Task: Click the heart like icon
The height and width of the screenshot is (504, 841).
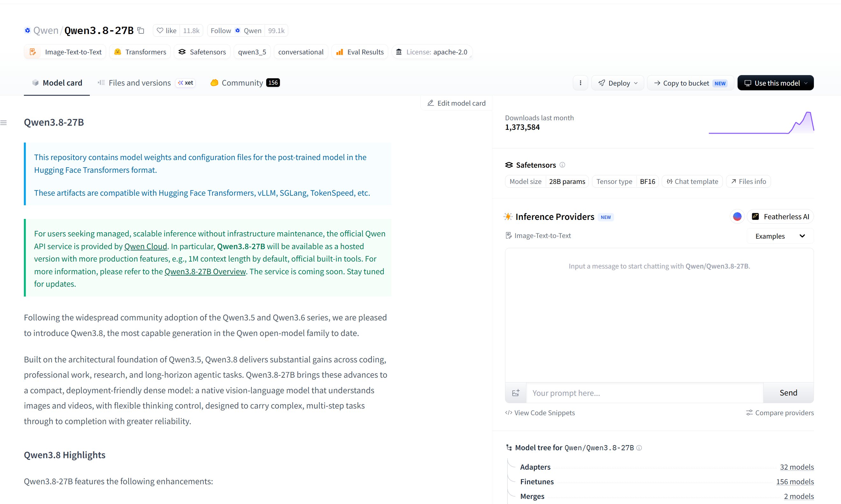Action: click(x=160, y=31)
